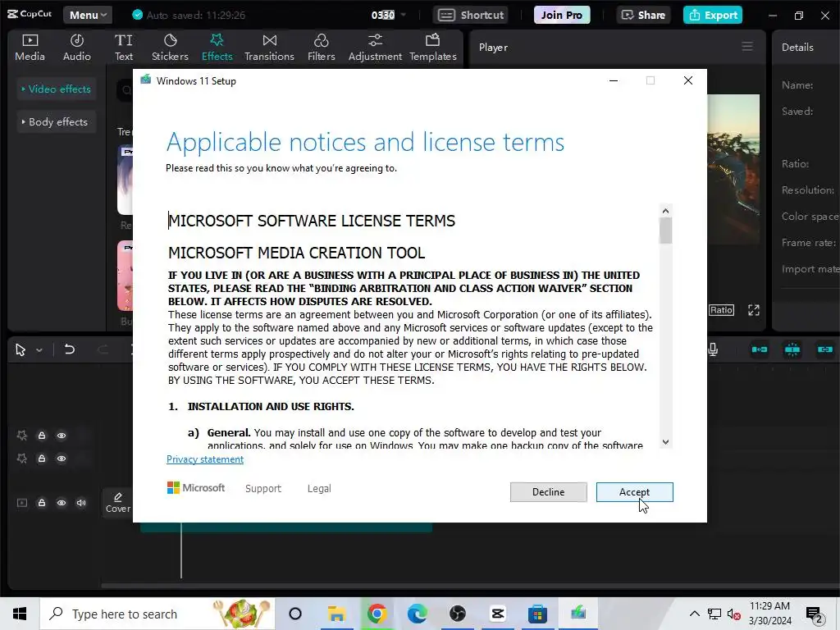This screenshot has height=630, width=840.
Task: Open the Media tab in CapCut
Action: pyautogui.click(x=30, y=48)
